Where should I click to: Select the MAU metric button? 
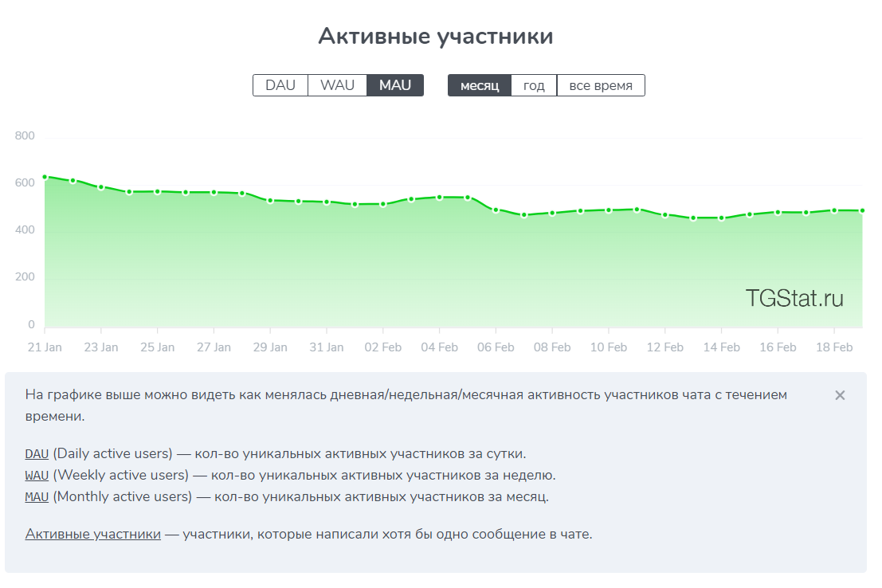(x=395, y=85)
